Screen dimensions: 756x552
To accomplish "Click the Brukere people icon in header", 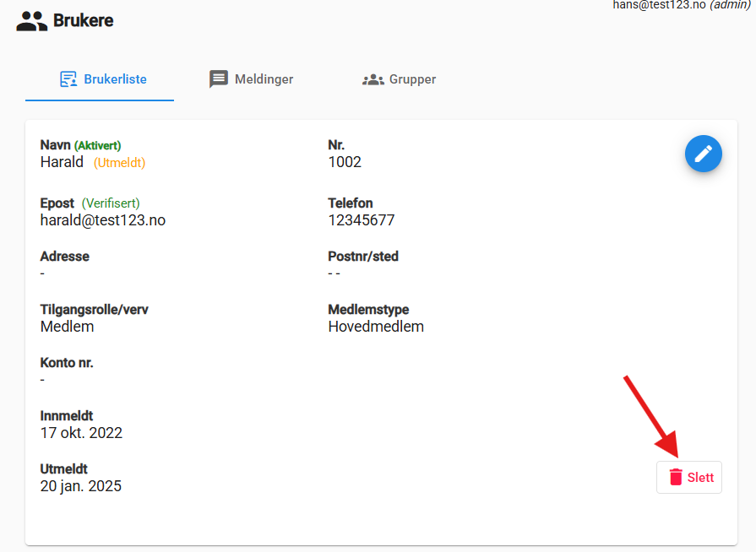I will [x=32, y=21].
